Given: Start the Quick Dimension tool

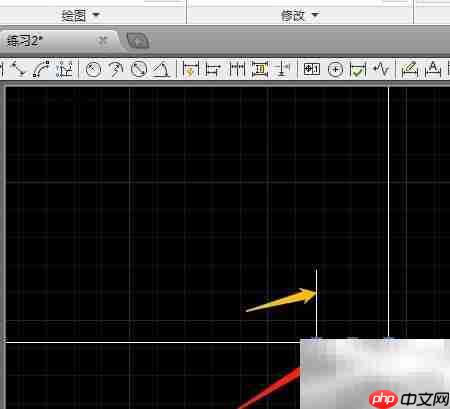Looking at the screenshot, I should 191,70.
